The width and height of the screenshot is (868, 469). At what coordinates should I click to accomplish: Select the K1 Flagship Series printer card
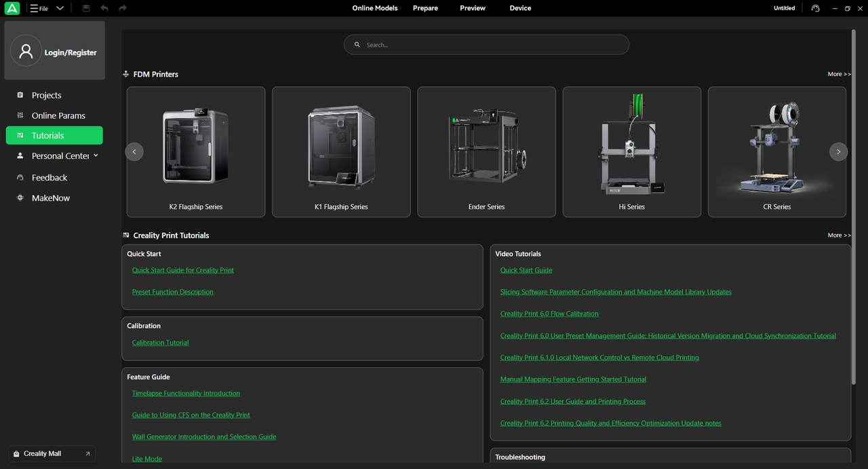click(x=341, y=151)
